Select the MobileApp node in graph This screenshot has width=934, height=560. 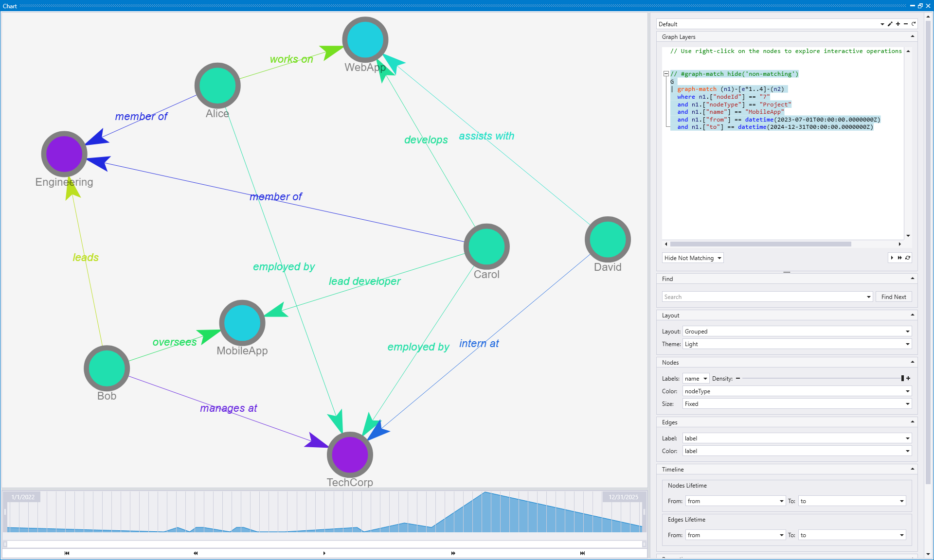pos(242,323)
